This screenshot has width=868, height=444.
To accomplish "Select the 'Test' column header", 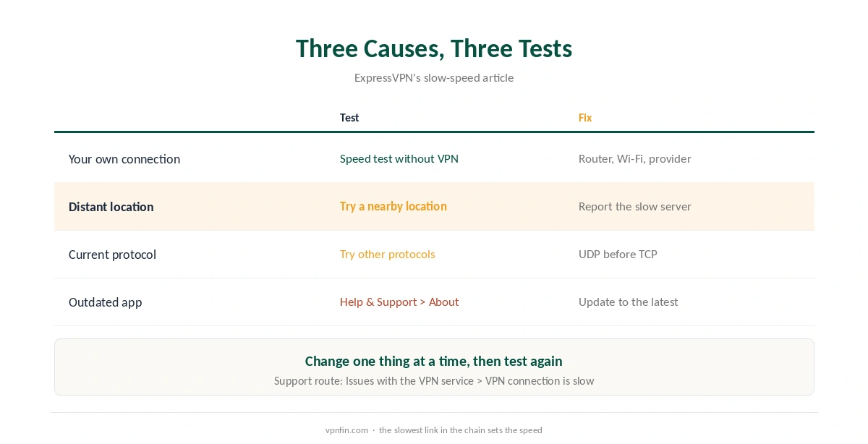I will [x=349, y=118].
